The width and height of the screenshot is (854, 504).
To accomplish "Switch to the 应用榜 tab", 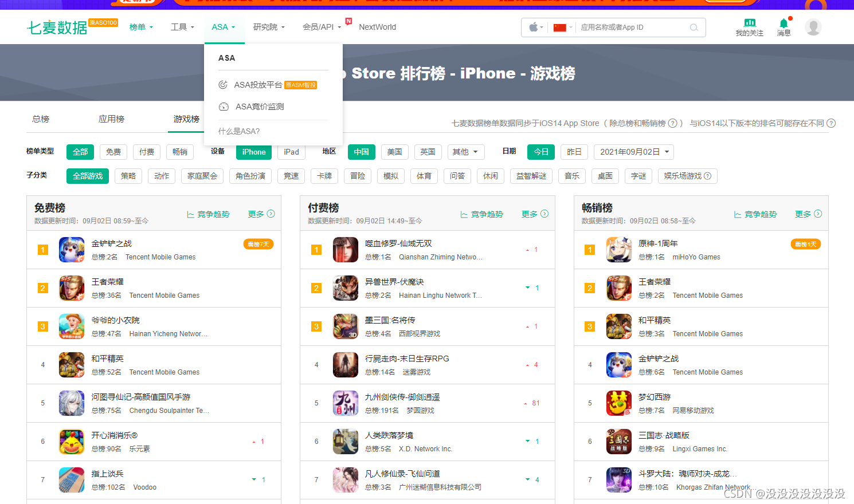I will coord(111,119).
